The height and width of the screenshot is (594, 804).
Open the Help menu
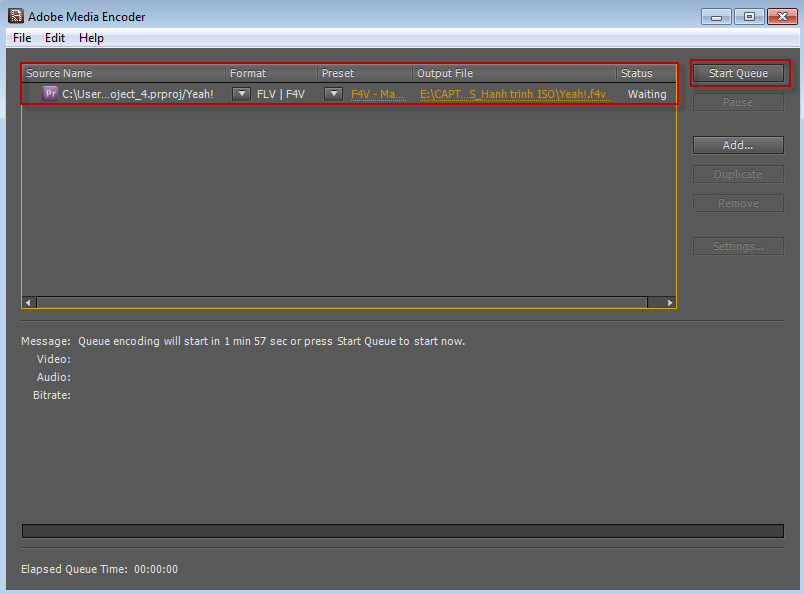click(x=91, y=38)
